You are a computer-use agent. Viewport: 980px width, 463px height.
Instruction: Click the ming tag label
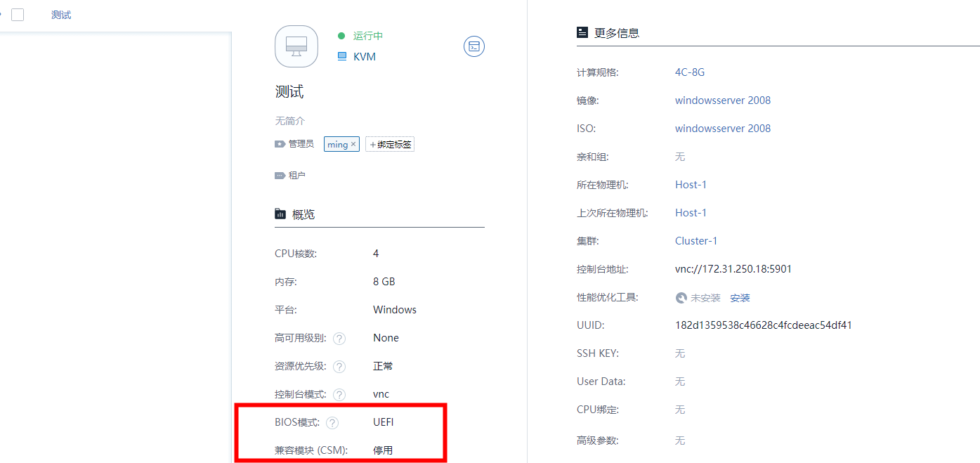[338, 144]
